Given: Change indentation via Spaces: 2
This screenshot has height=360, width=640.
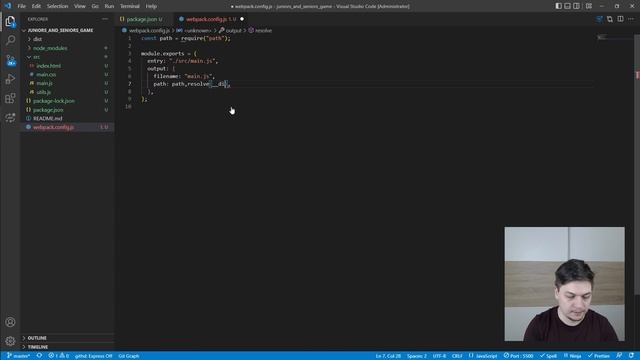Looking at the screenshot, I should 417,356.
